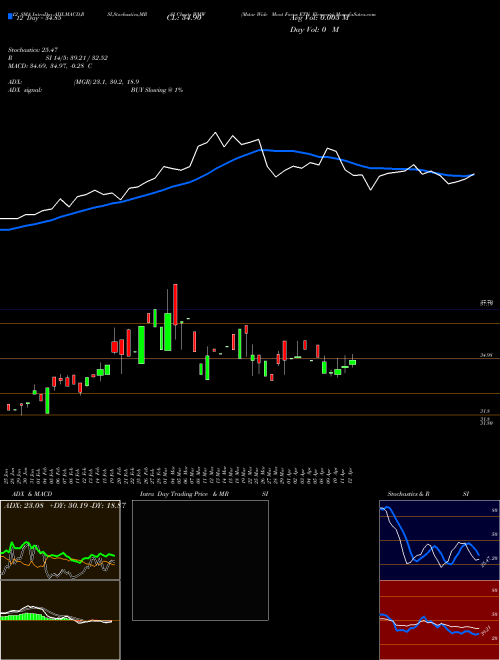Click the right endpoint of the blue SMA line
This screenshot has width=500, height=660.
474,174
